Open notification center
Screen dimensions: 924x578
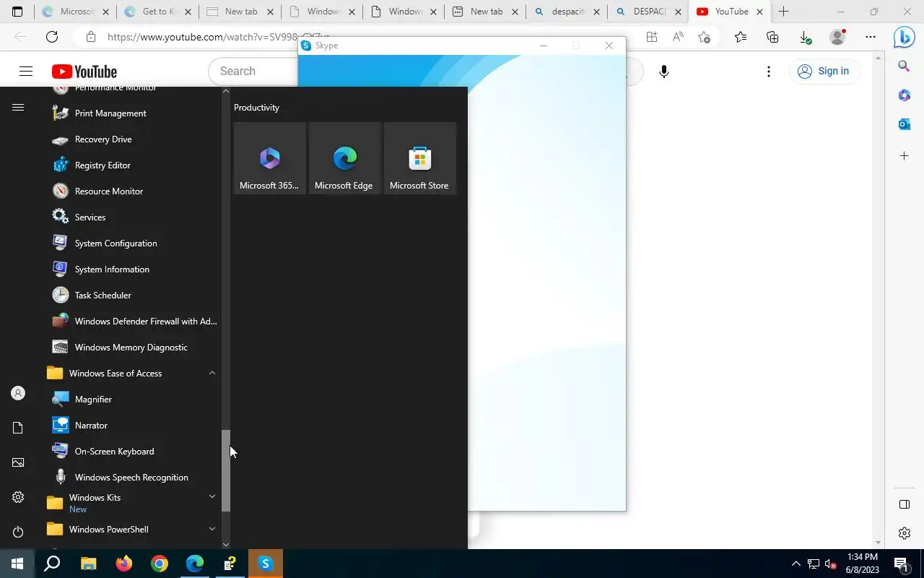click(900, 564)
